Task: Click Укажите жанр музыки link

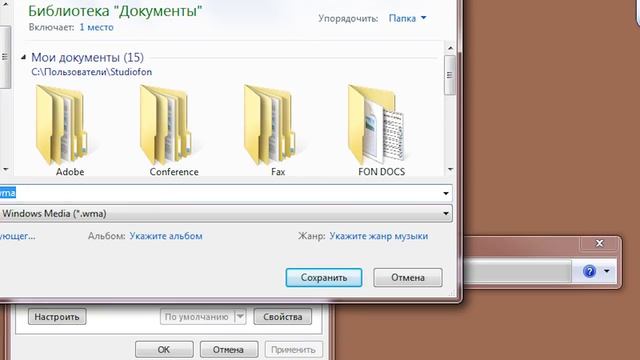Action: [x=379, y=236]
